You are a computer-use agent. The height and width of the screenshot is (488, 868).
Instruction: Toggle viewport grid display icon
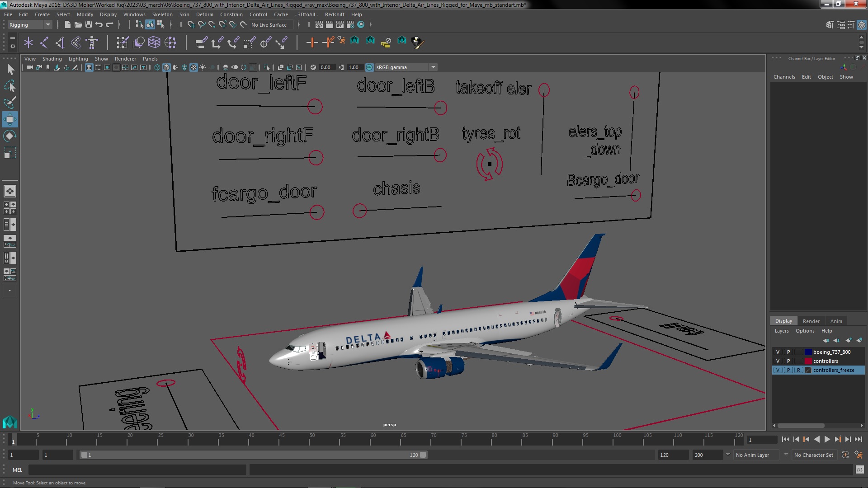pos(89,67)
